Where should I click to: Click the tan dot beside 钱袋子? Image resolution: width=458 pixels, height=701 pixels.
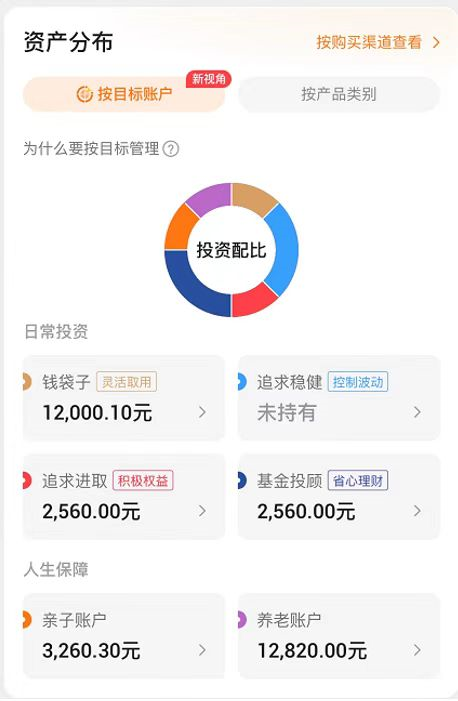coord(27,382)
